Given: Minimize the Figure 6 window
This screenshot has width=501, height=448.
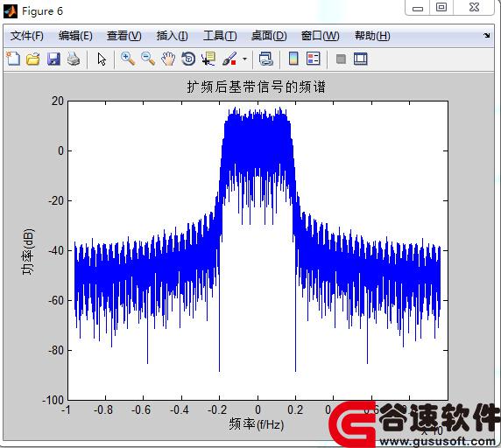Looking at the screenshot, I should tap(417, 8).
